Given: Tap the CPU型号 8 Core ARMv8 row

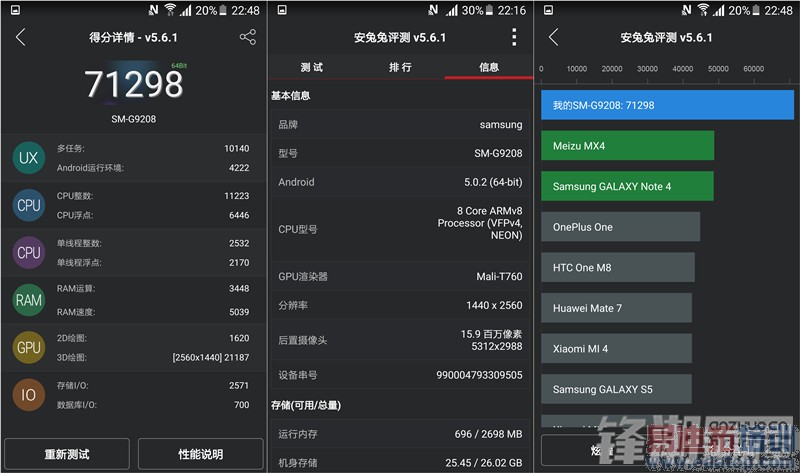Looking at the screenshot, I should [401, 229].
